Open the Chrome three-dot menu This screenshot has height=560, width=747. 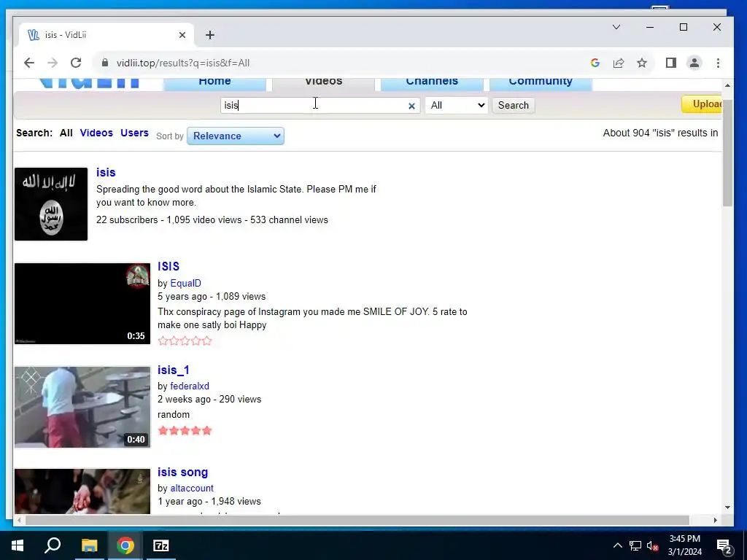(718, 63)
